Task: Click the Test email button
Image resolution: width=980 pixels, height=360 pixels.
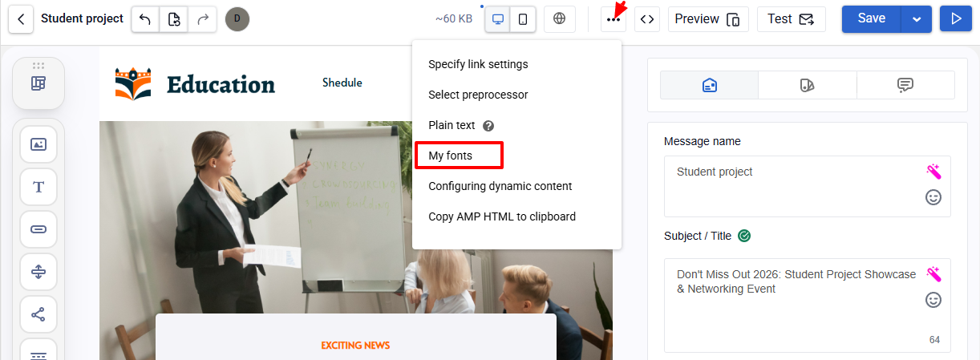Action: click(x=791, y=19)
